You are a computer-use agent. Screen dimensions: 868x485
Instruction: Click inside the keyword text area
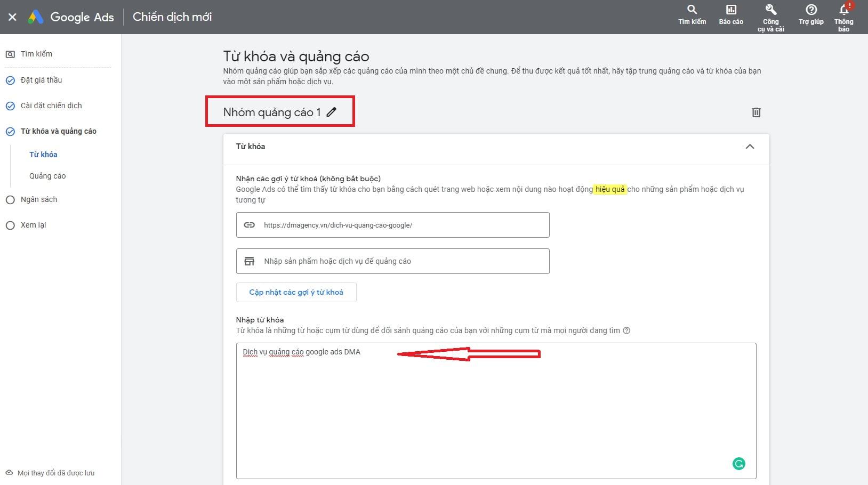496,411
